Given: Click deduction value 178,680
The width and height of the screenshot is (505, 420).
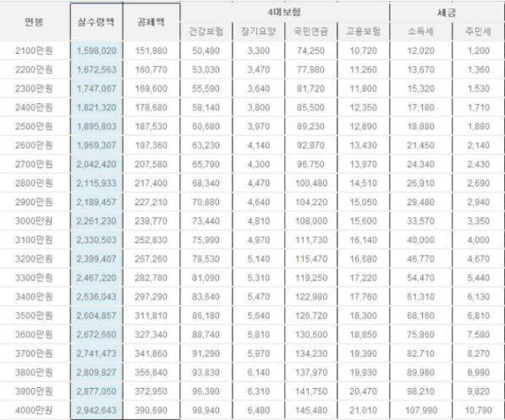Looking at the screenshot, I should (x=151, y=107).
